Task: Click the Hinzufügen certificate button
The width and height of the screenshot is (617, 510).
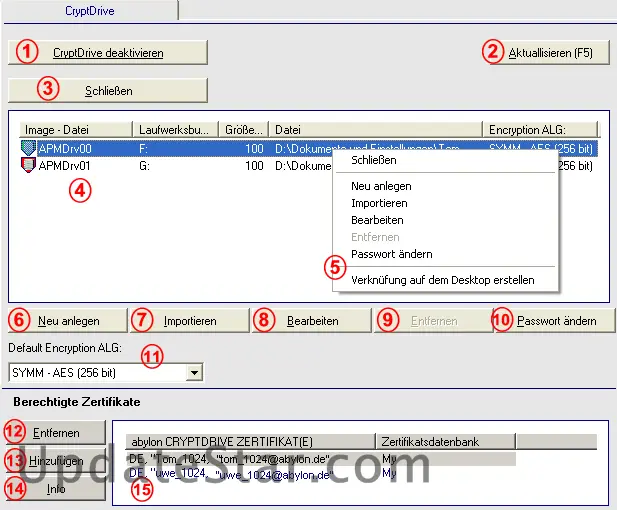Action: click(56, 461)
